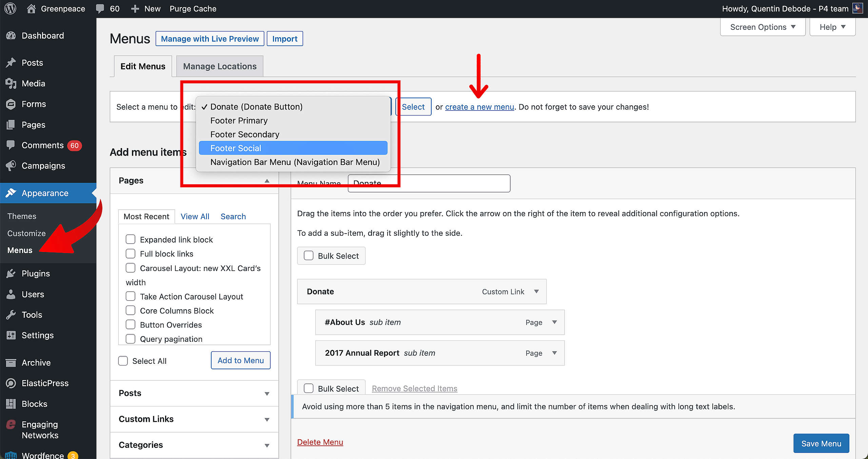Viewport: 868px width, 459px height.
Task: Click the Delete Menu link
Action: click(320, 442)
